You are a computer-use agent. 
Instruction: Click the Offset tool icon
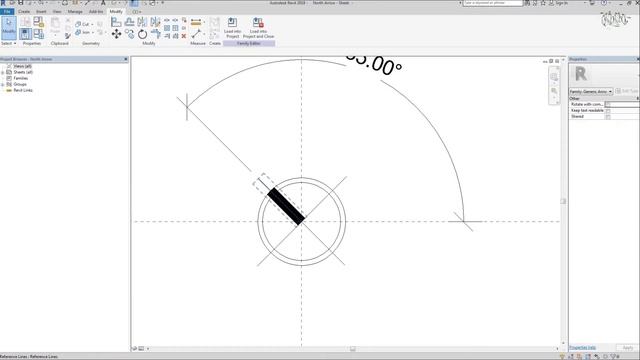pos(129,22)
